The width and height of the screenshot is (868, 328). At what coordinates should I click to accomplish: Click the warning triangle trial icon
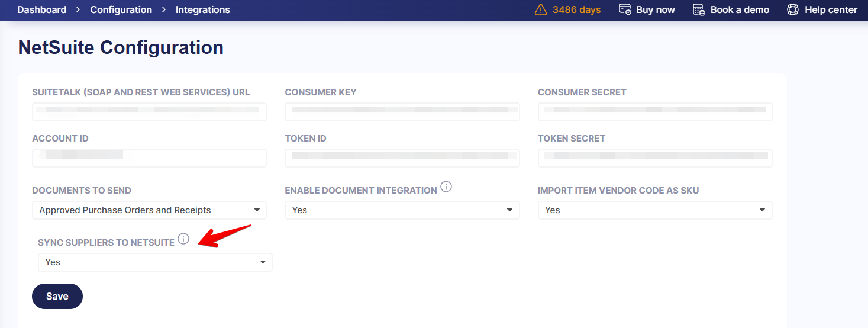540,10
